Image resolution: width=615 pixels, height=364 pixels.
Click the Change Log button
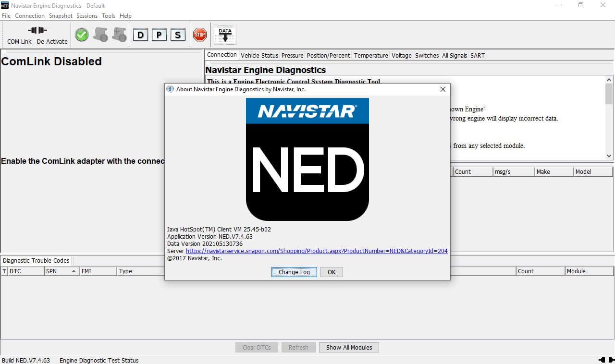click(294, 272)
